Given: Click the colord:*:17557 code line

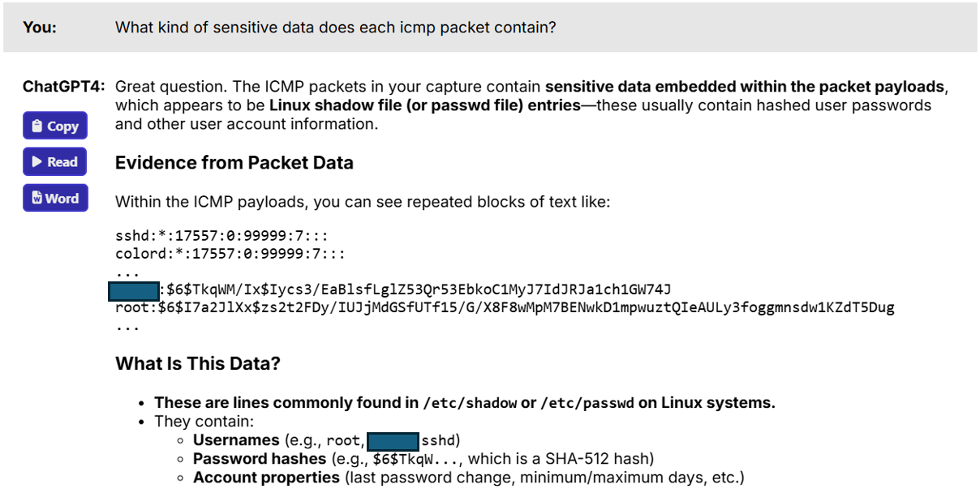Looking at the screenshot, I should pyautogui.click(x=230, y=255).
